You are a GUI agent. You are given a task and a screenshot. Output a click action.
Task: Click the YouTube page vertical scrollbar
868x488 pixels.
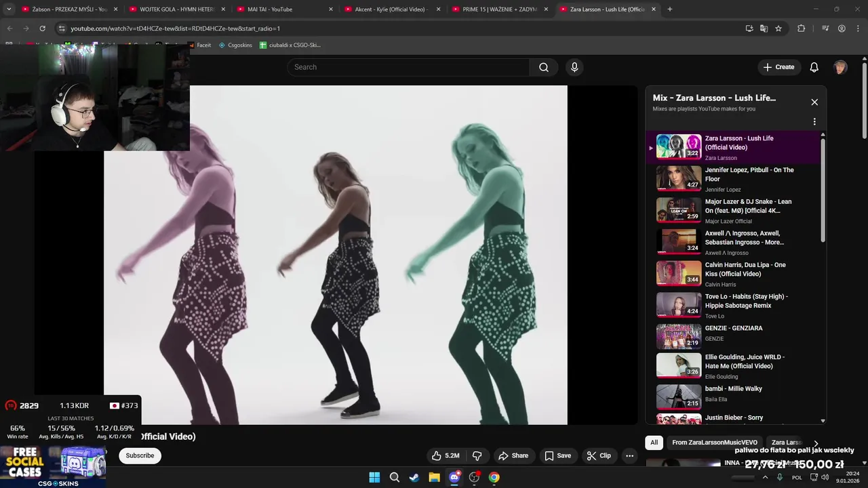point(865,102)
